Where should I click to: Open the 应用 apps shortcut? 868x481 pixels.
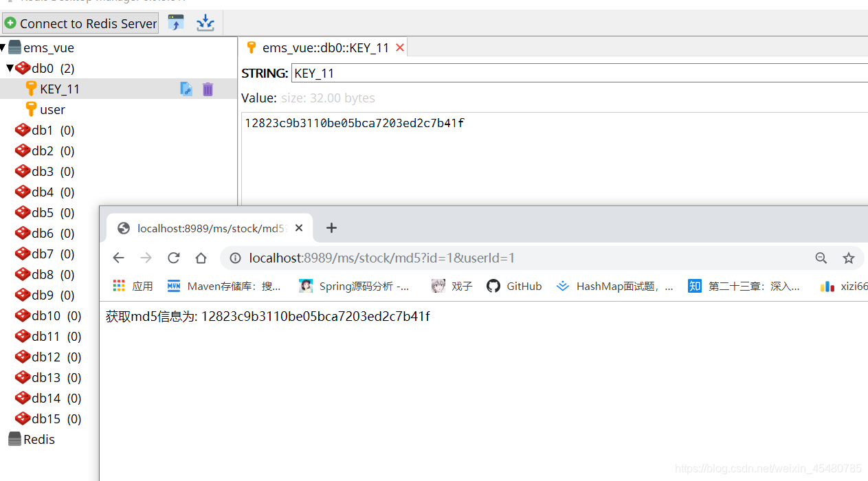coord(133,286)
